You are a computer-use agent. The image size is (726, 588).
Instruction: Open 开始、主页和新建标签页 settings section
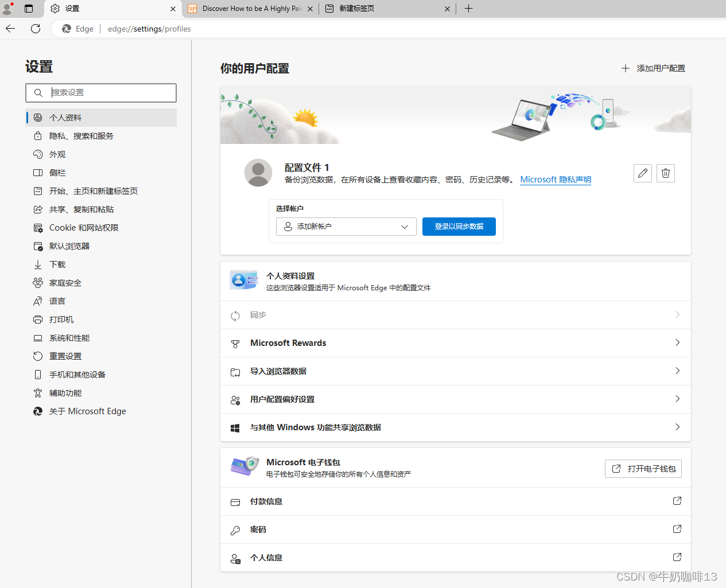click(x=101, y=191)
